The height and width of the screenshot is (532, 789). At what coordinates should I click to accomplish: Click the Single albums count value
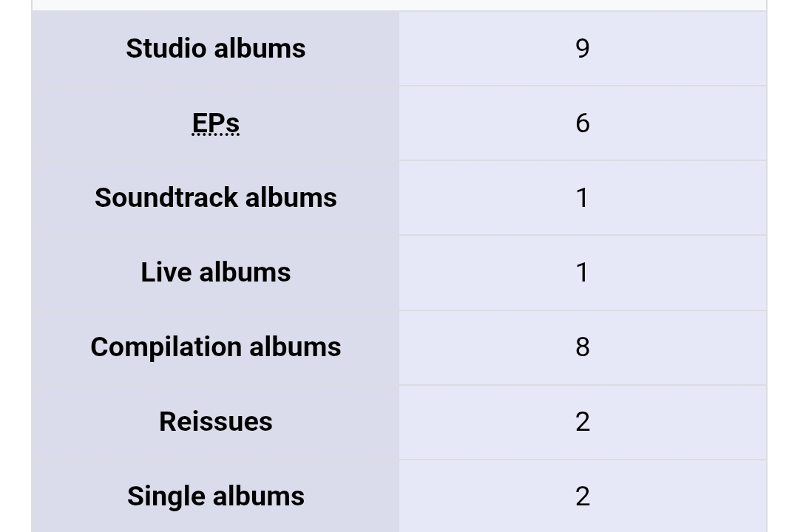coord(582,497)
